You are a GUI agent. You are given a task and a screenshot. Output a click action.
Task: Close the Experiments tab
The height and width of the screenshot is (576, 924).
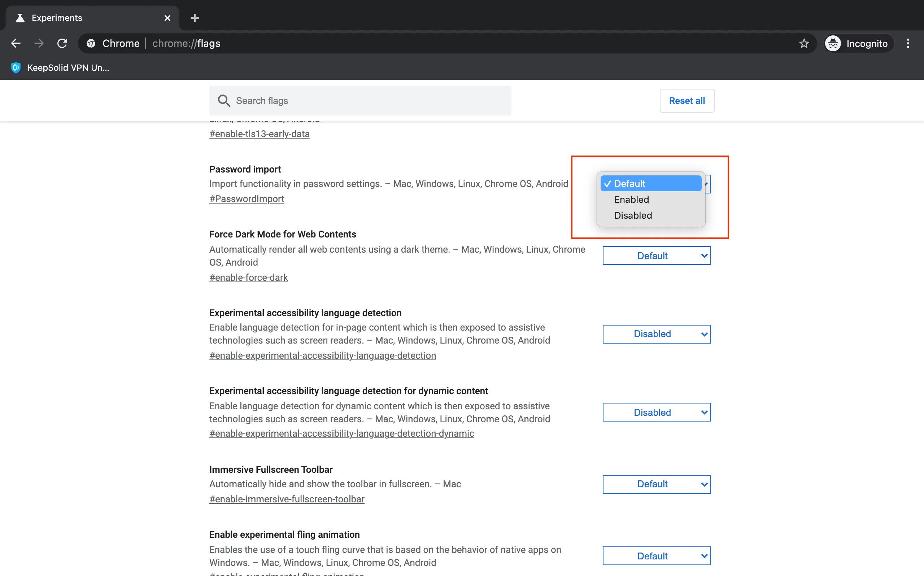[167, 18]
